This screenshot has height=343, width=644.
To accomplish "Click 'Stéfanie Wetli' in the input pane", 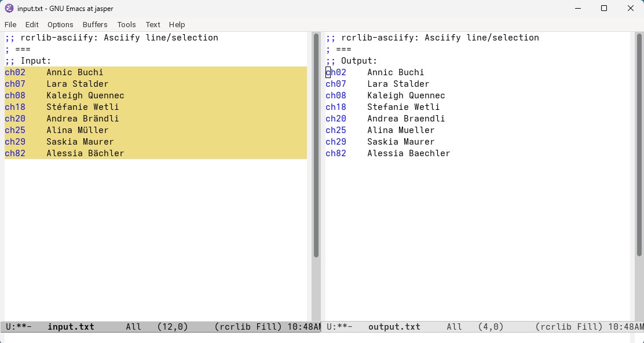I will tap(83, 107).
